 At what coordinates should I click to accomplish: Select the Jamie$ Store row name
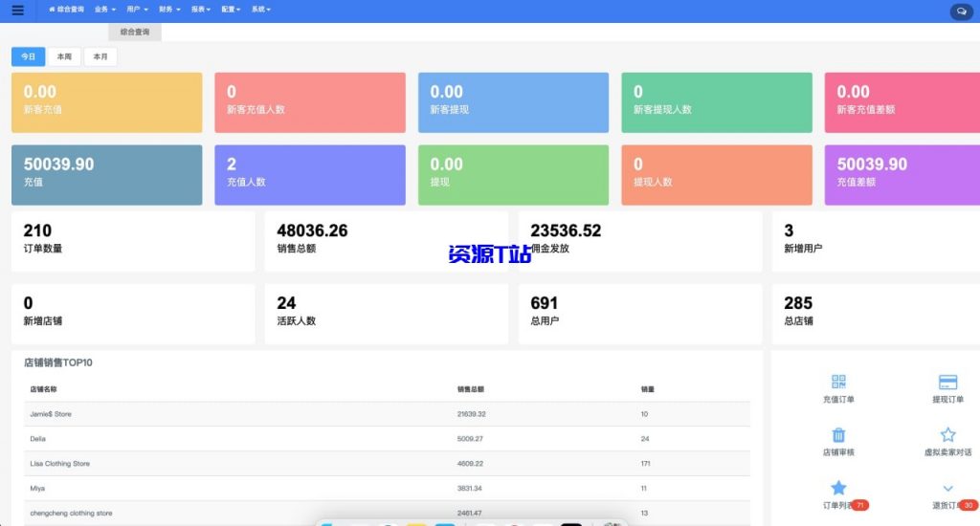click(51, 414)
